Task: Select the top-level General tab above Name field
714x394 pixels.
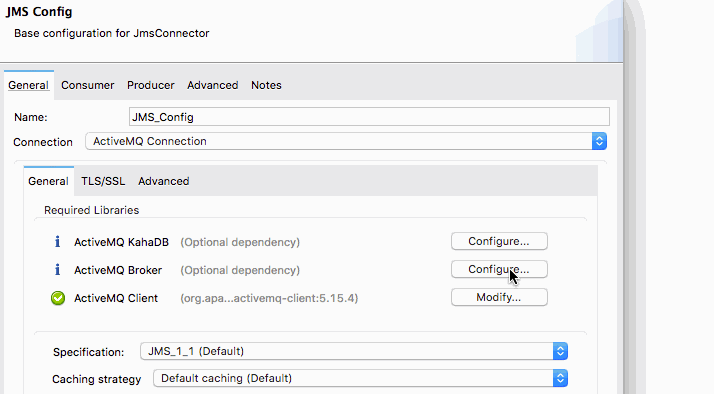Action: click(x=28, y=85)
